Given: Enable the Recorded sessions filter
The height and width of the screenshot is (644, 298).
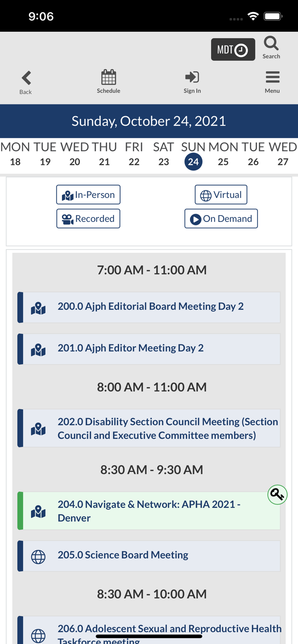Looking at the screenshot, I should tap(88, 219).
